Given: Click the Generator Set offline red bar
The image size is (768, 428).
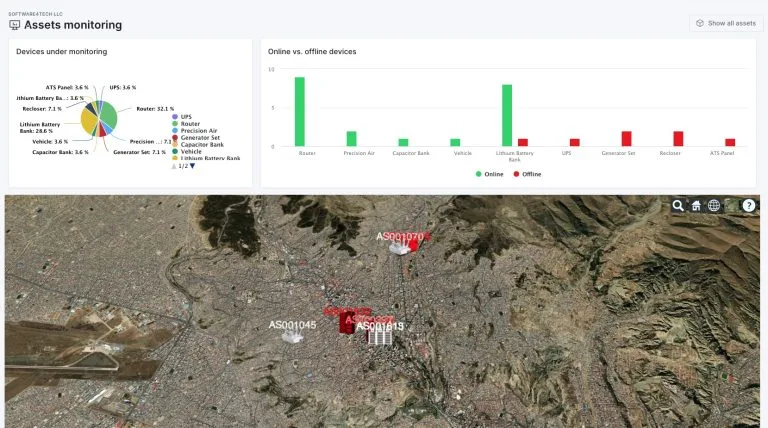Looking at the screenshot, I should coord(626,139).
